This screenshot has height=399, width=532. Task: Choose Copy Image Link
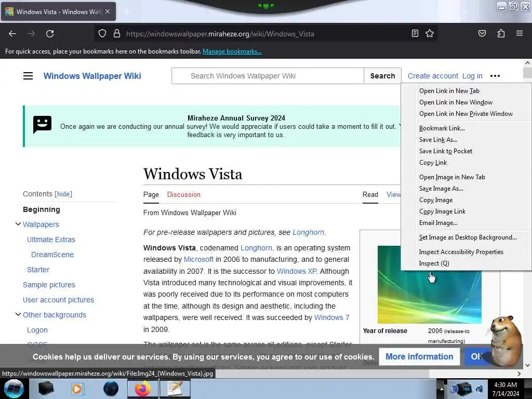(466, 211)
